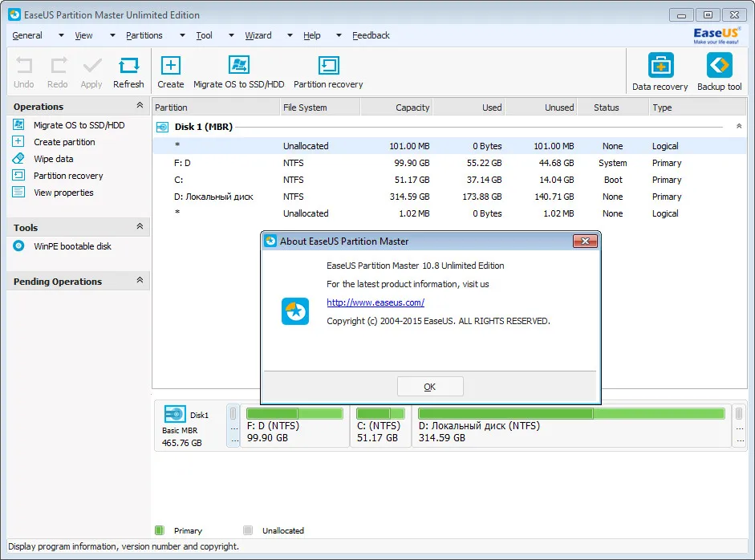Click WinPE bootable disk link

[x=72, y=246]
